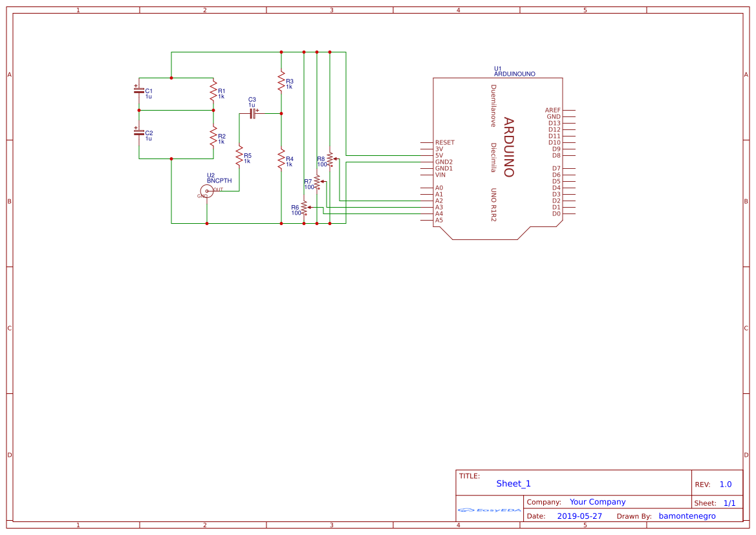This screenshot has height=535, width=756.
Task: Click the Sheet_1 title text
Action: tap(513, 483)
